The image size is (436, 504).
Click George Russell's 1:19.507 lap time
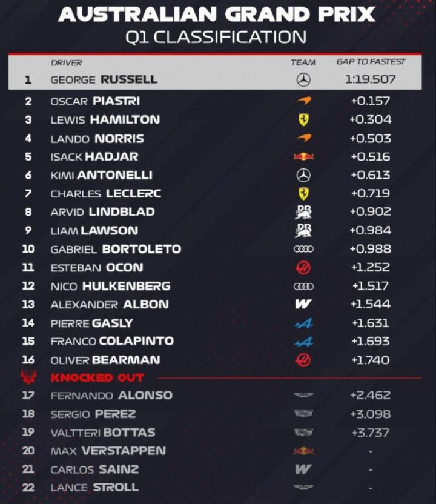click(x=371, y=79)
